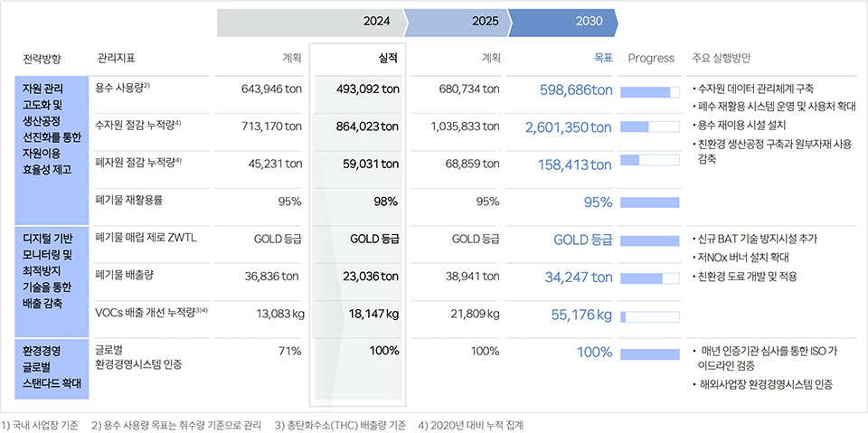The width and height of the screenshot is (868, 433).
Task: Click the 전략방향 column header
Action: click(42, 58)
